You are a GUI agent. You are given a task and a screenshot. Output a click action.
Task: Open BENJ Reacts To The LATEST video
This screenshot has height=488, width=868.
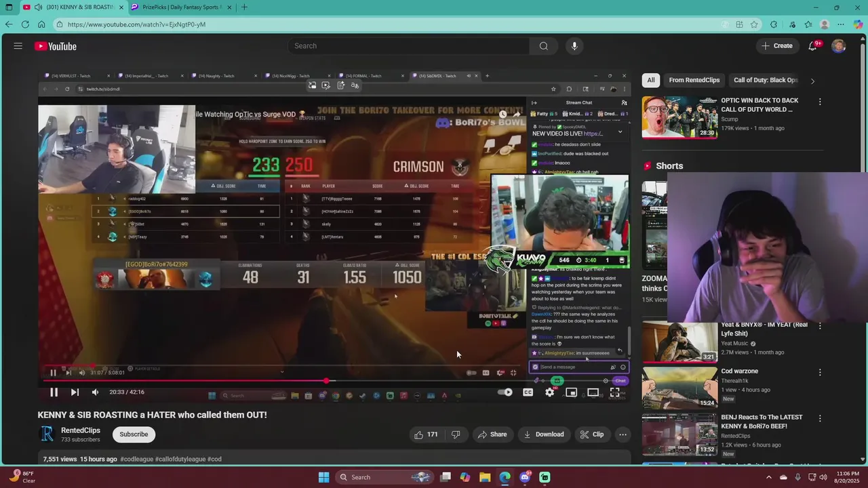click(x=762, y=422)
